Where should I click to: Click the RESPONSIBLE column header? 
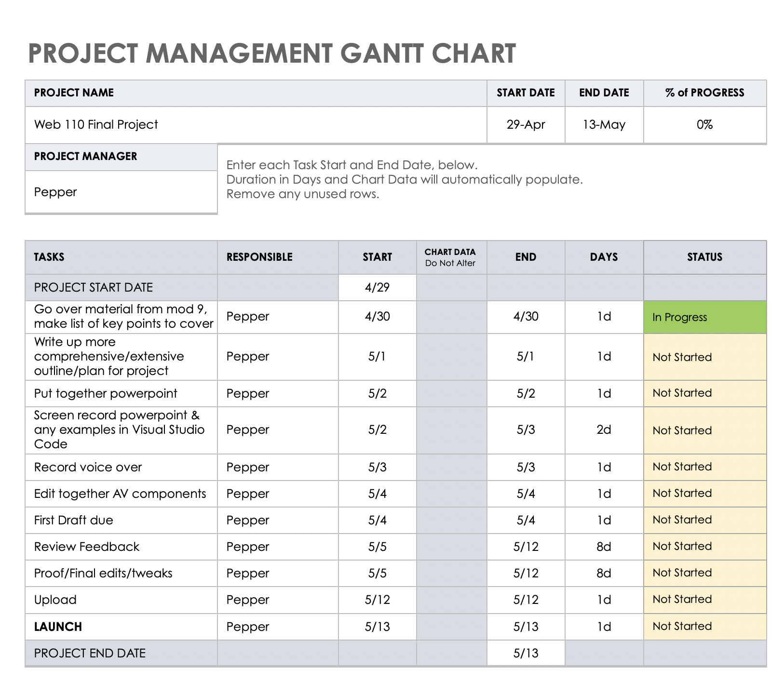point(278,257)
